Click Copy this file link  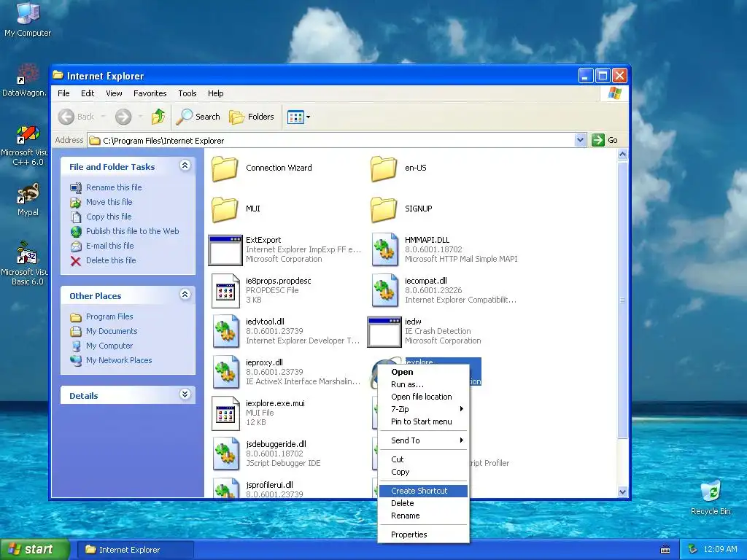click(109, 217)
